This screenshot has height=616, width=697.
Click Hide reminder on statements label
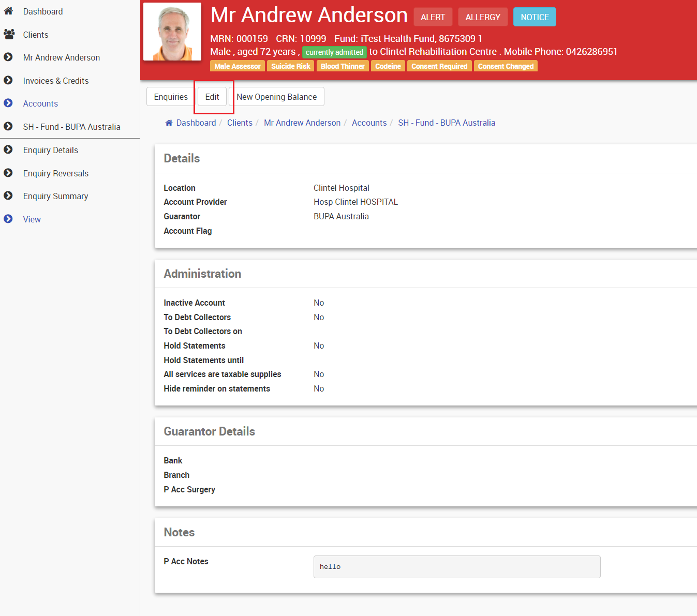(x=217, y=388)
